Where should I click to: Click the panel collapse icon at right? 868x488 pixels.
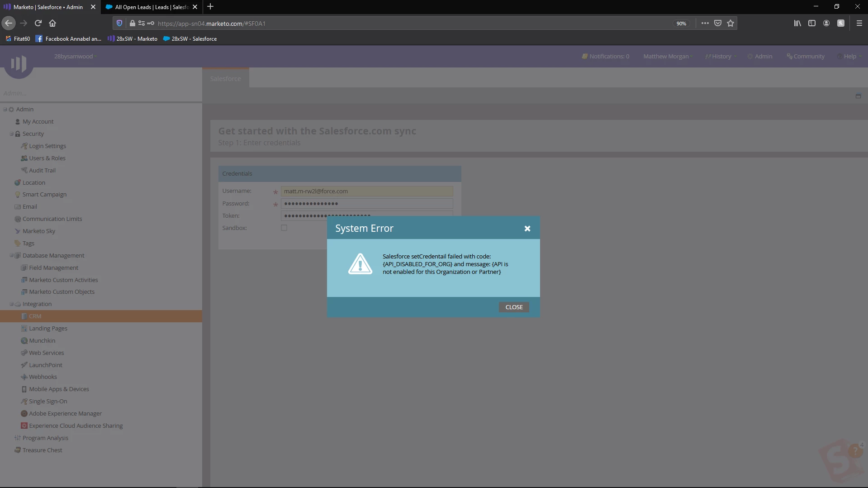(x=858, y=96)
